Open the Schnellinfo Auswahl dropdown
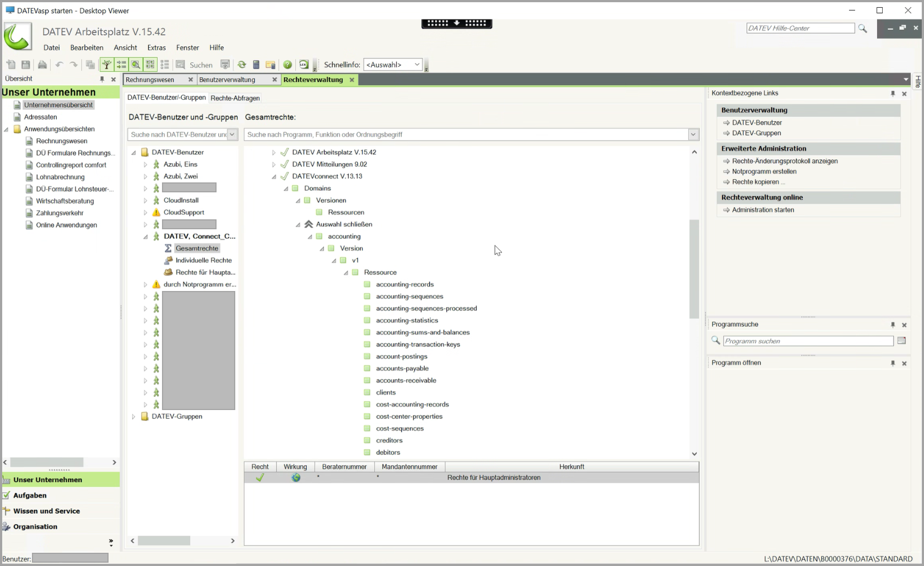Image resolution: width=924 pixels, height=566 pixels. click(394, 64)
